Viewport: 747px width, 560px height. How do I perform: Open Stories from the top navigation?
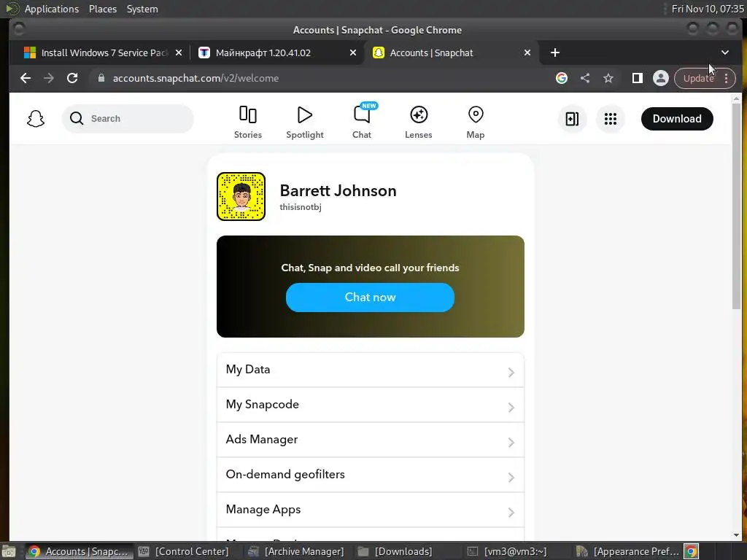tap(248, 122)
